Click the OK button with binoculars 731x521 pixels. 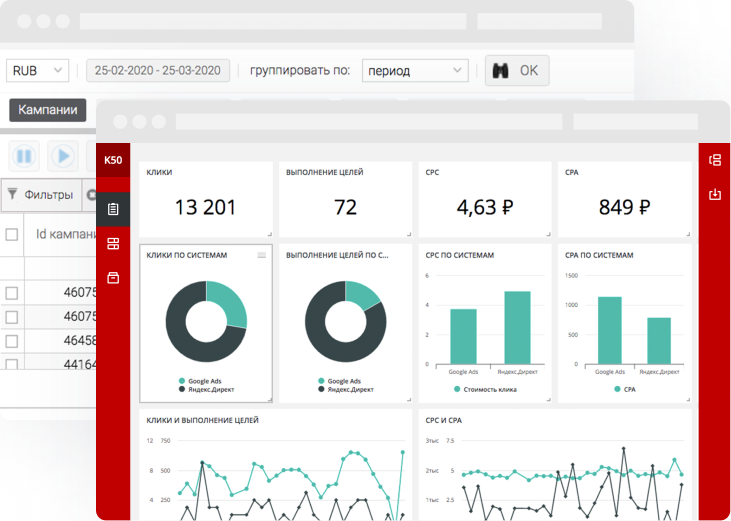517,71
